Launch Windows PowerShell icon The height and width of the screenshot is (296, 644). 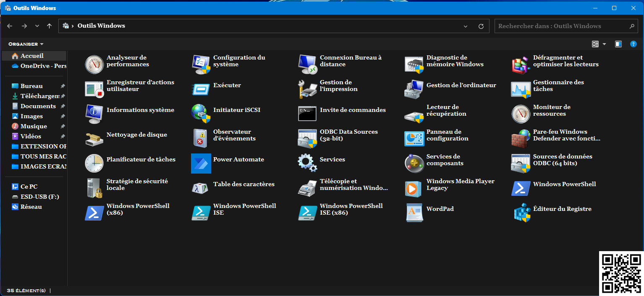click(x=521, y=188)
